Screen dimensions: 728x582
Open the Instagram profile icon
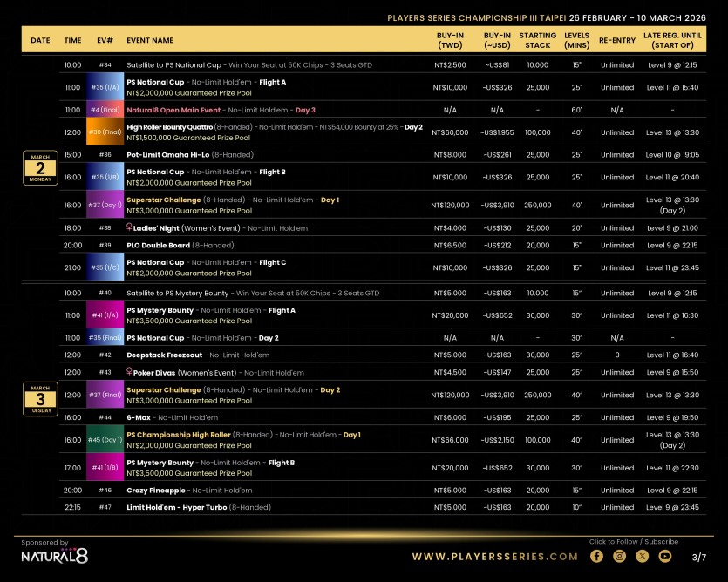click(x=620, y=556)
